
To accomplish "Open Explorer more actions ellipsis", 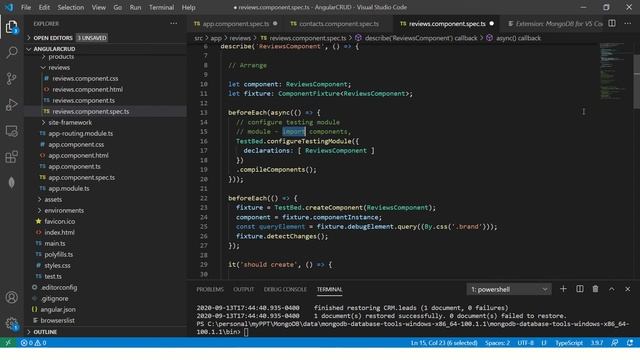I will tap(174, 24).
